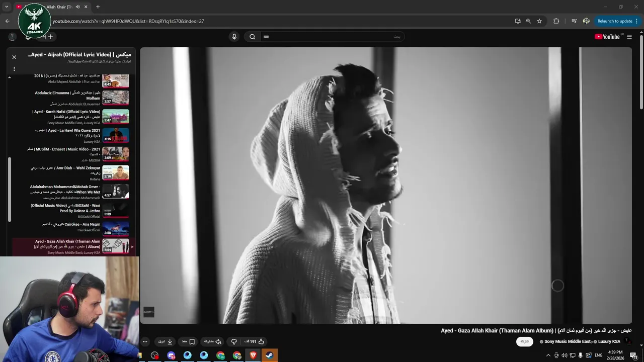Mute the tab via its speaker icon
This screenshot has height=362, width=644.
tap(77, 7)
